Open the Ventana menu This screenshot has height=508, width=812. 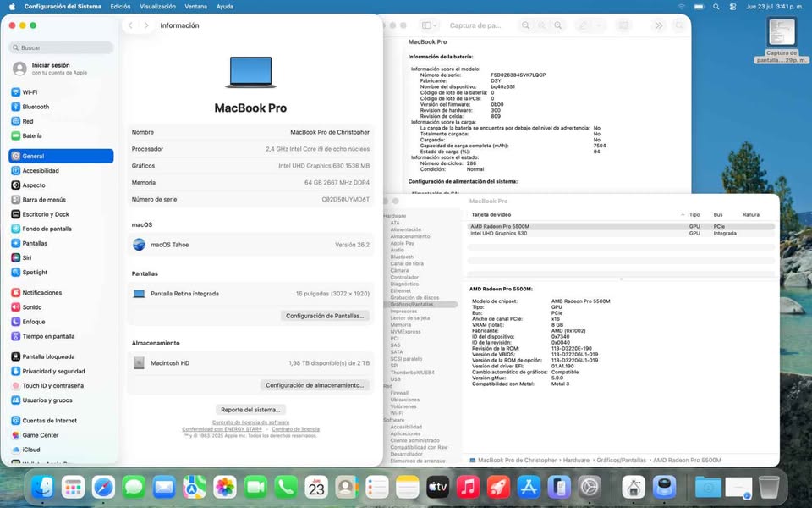click(x=195, y=7)
